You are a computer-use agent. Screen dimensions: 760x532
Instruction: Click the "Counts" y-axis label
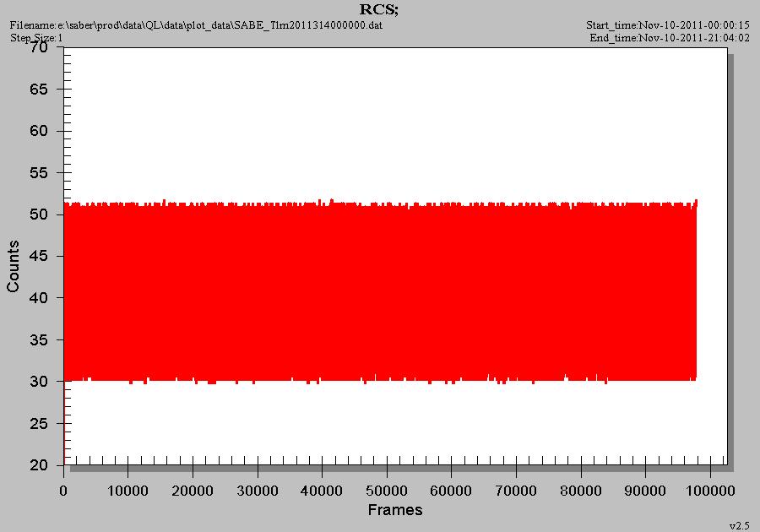13,266
